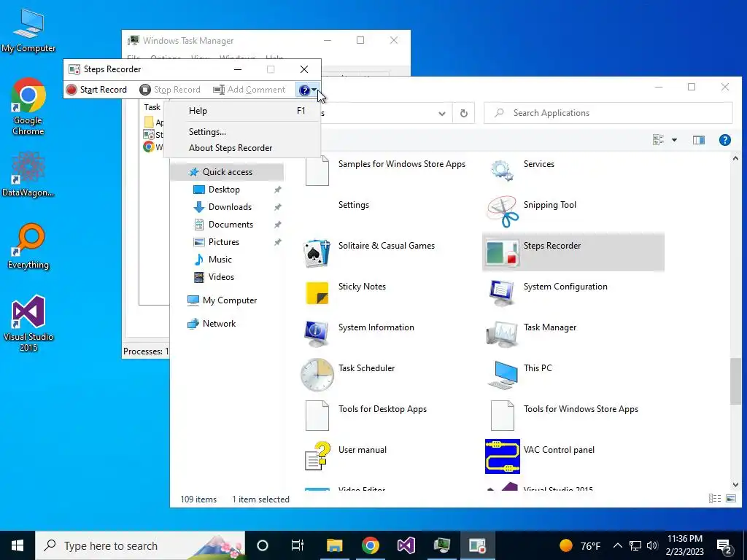Open Task View on the taskbar
The image size is (747, 560).
(298, 545)
